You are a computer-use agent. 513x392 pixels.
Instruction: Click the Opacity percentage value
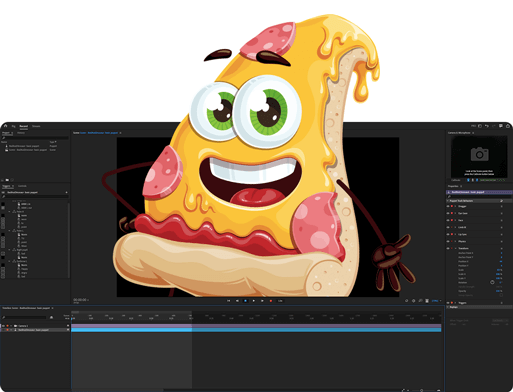[499, 291]
